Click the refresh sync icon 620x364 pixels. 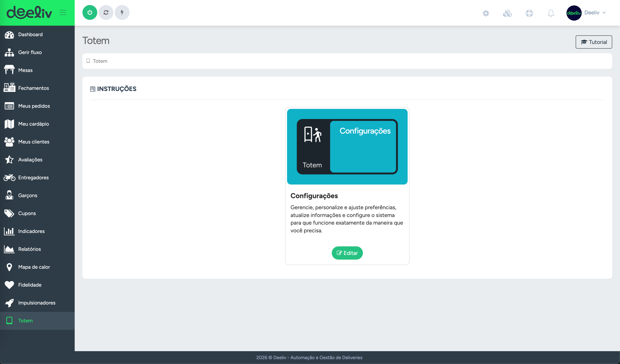pos(106,12)
